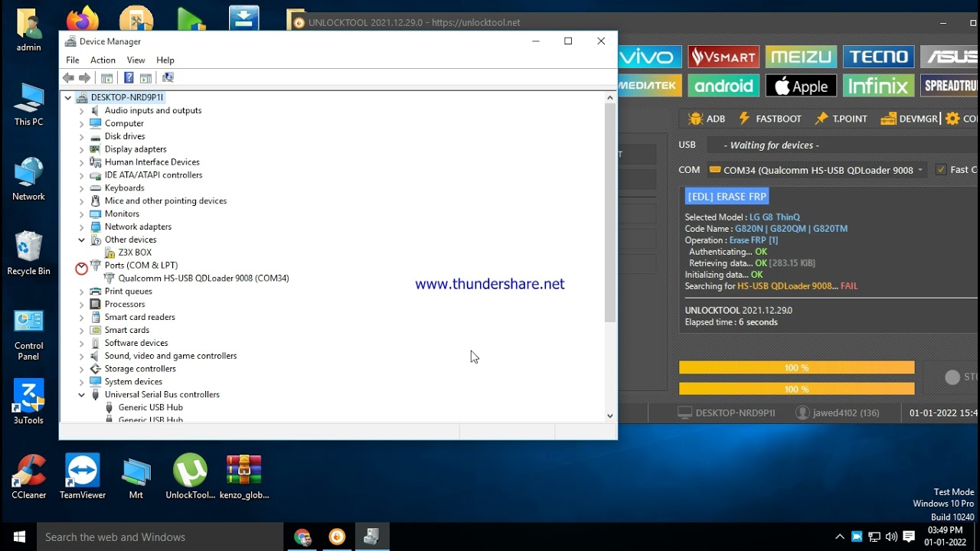Click jawed4102 (136) user in status bar

point(838,412)
